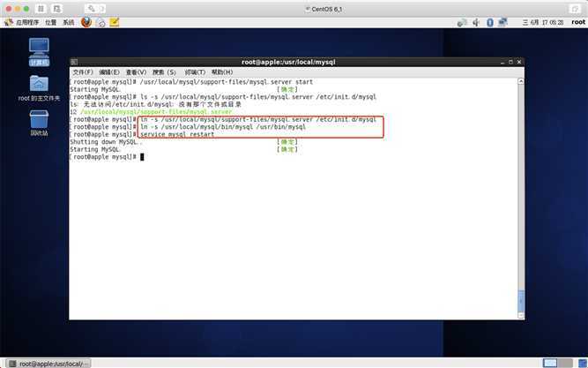Select root's home folder desktop icon
588x368 pixels.
39,88
